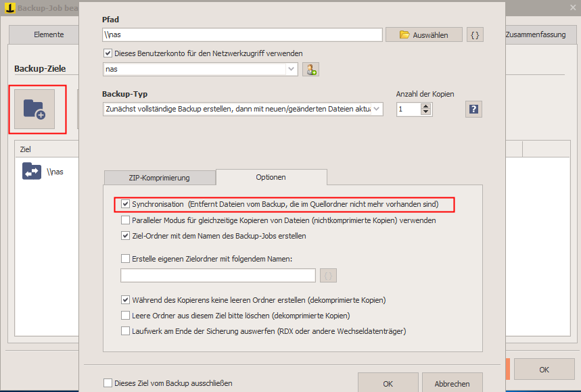Click the disabled variables button beside folder name field

[328, 275]
